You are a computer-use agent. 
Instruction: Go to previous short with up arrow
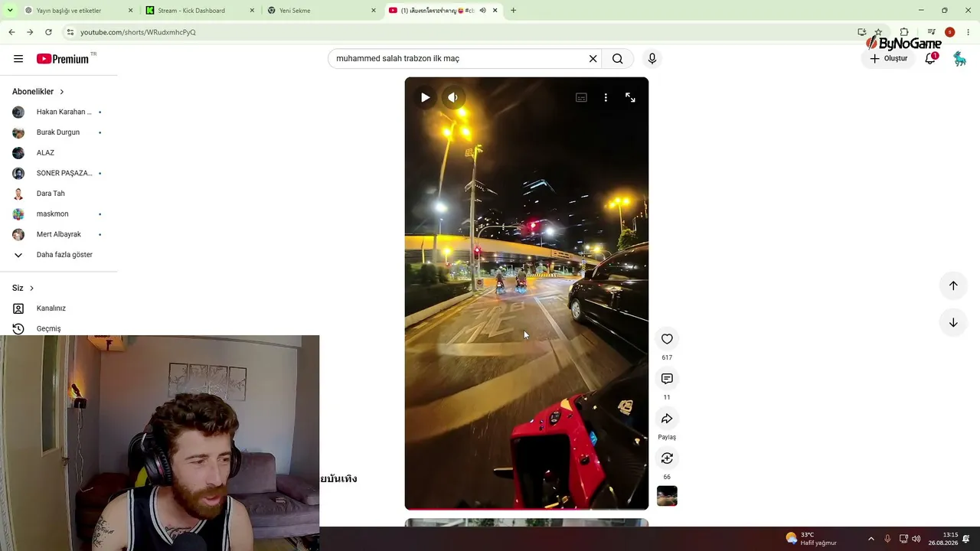pyautogui.click(x=953, y=285)
